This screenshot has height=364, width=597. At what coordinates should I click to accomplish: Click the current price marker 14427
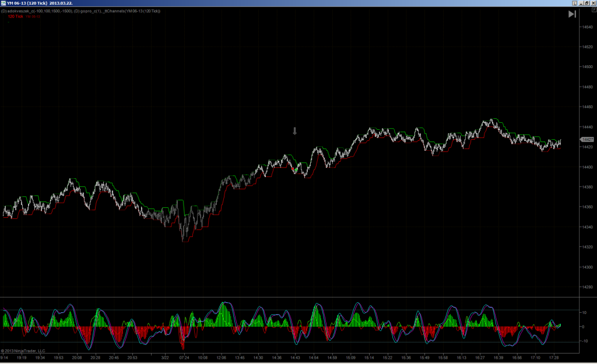pos(587,140)
